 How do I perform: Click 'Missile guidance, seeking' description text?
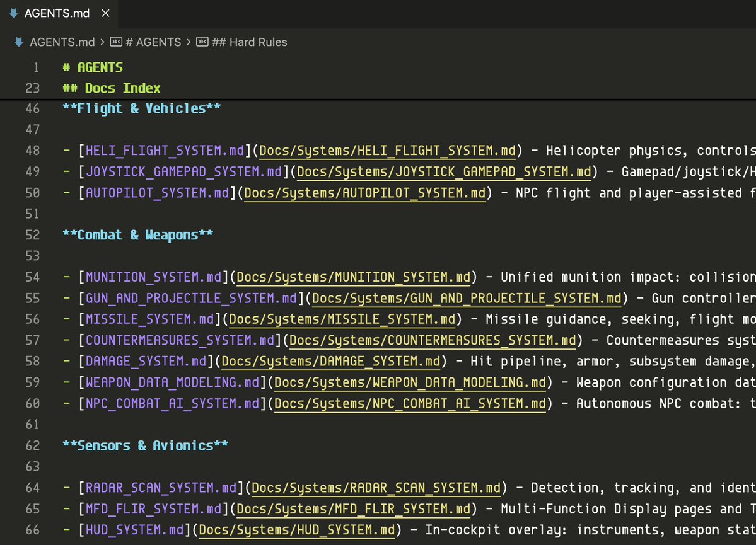click(583, 319)
